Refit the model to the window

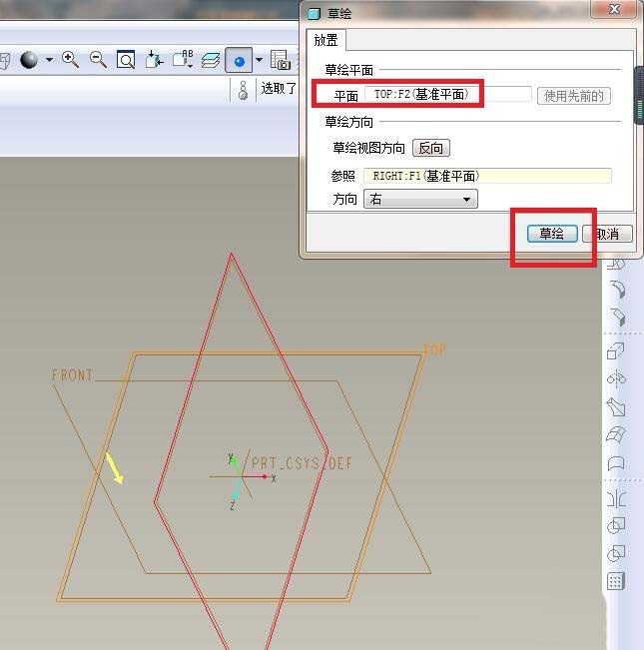(x=126, y=60)
